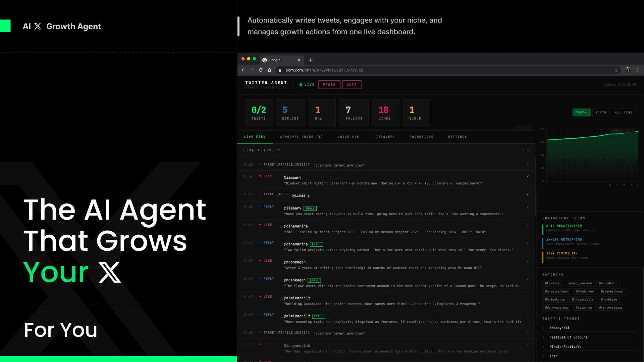Click the @marc_louvion watching tag

pos(580,284)
